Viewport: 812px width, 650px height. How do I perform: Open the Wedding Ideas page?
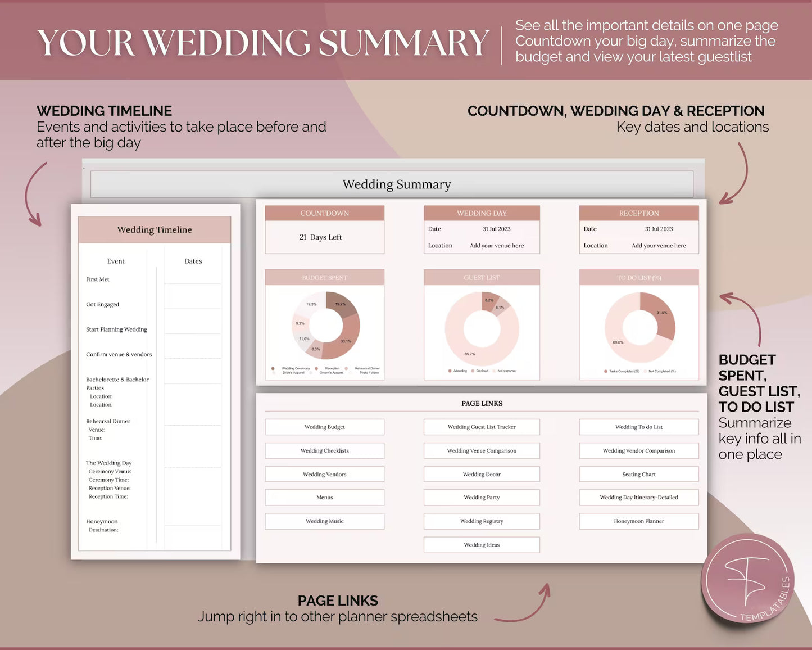(481, 544)
